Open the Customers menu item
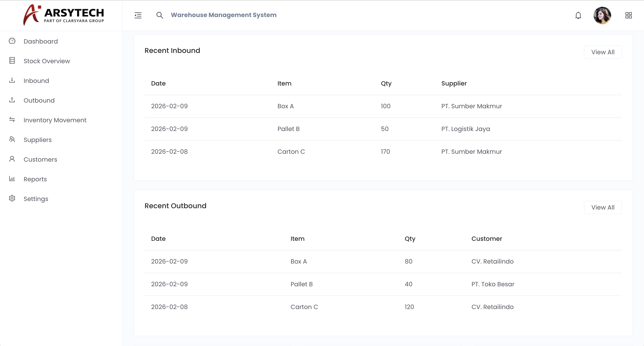The image size is (644, 346). [x=40, y=159]
